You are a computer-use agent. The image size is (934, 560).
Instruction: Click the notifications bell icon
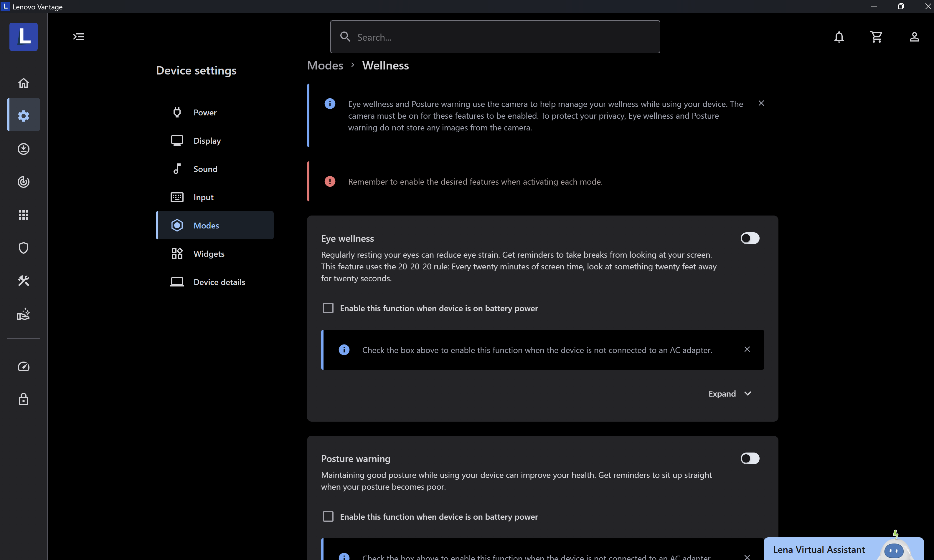tap(839, 37)
